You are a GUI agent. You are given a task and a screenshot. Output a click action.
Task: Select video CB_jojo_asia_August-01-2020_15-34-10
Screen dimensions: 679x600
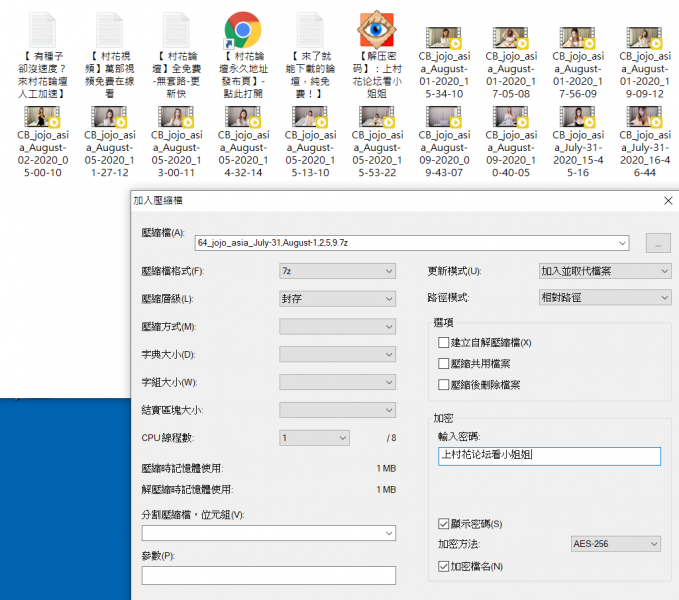[x=444, y=38]
